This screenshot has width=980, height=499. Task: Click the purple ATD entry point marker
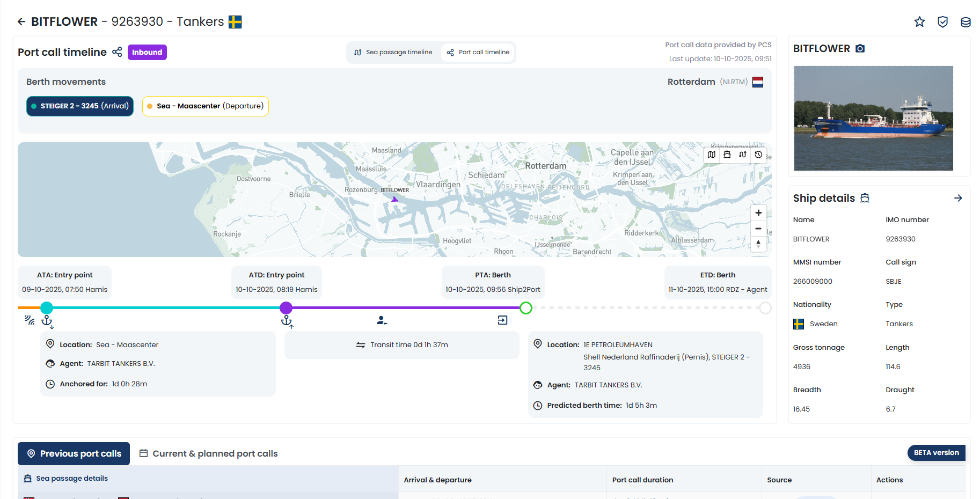pos(286,308)
